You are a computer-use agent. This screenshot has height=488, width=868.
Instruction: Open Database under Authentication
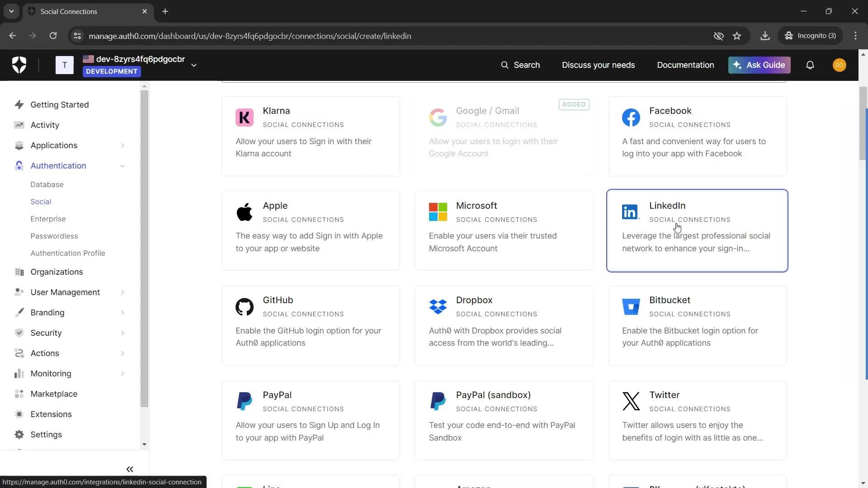(x=47, y=185)
